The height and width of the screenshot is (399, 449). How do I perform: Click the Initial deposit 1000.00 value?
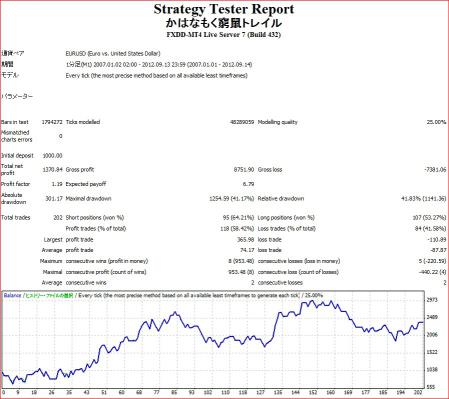(x=52, y=156)
